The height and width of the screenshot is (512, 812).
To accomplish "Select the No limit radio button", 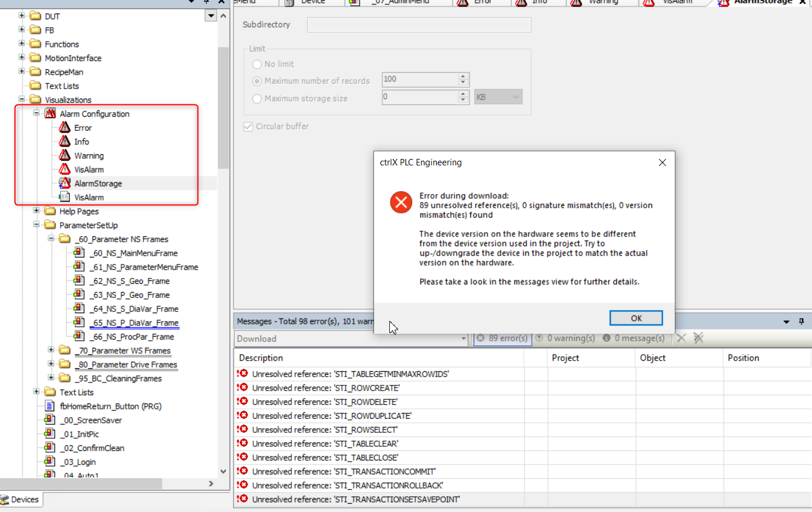I will (x=257, y=64).
